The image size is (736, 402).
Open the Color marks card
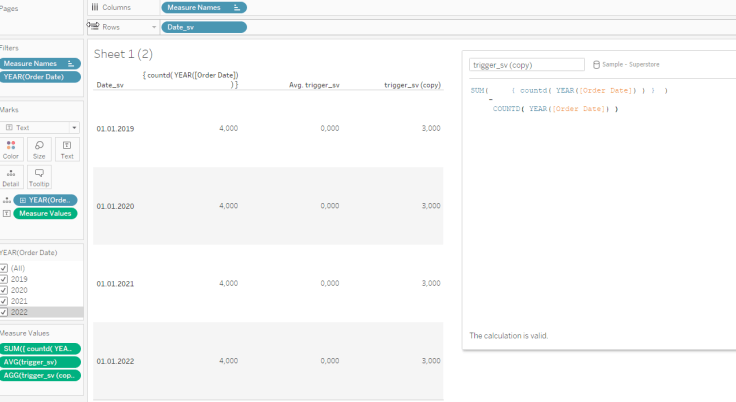point(11,149)
